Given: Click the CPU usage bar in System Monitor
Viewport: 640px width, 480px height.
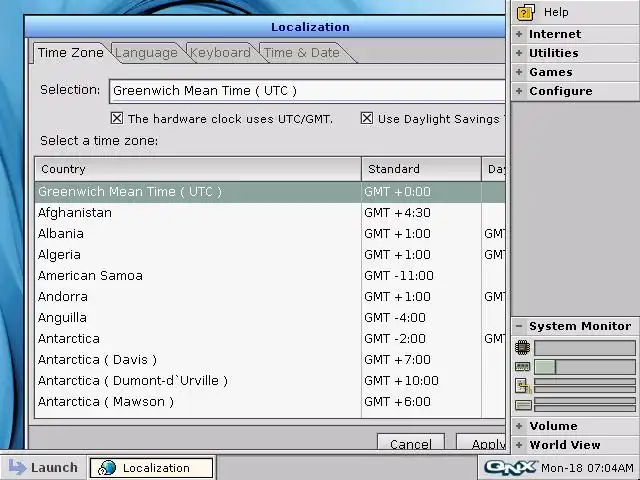Looking at the screenshot, I should [x=584, y=348].
